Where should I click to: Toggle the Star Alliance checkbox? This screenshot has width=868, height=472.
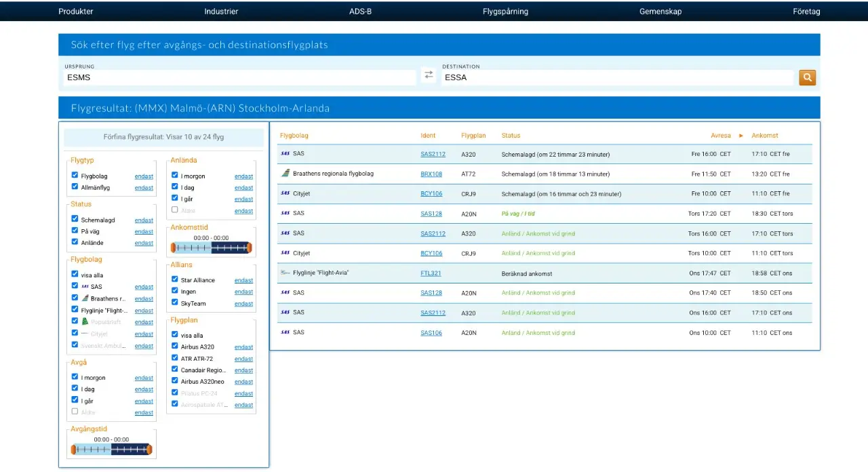point(174,279)
